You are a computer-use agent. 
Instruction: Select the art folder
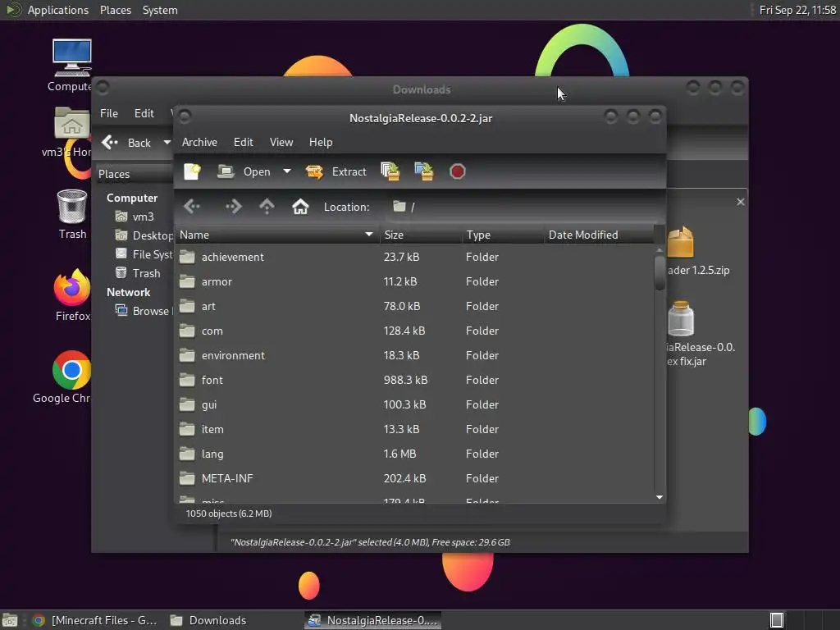414,307
